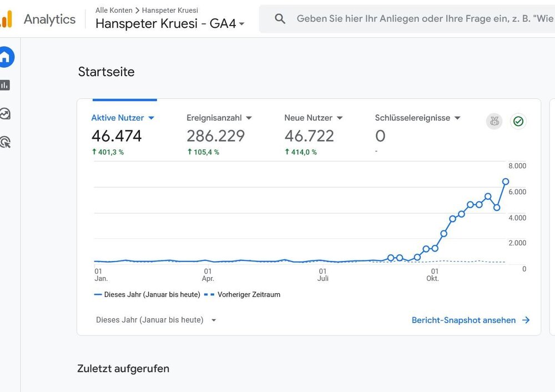Click 'Vorheriger Zeitraum' legend entry
The height and width of the screenshot is (392, 555).
[x=243, y=295]
